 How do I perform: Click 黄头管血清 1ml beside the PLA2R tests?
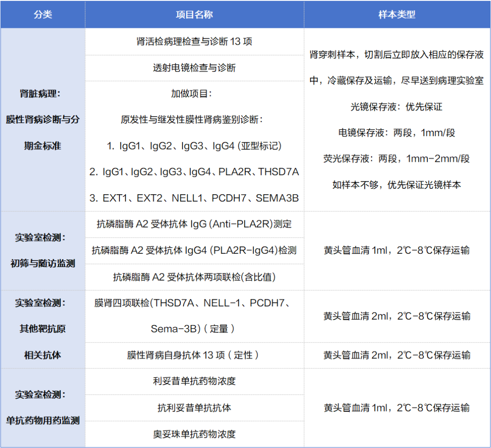click(x=397, y=250)
